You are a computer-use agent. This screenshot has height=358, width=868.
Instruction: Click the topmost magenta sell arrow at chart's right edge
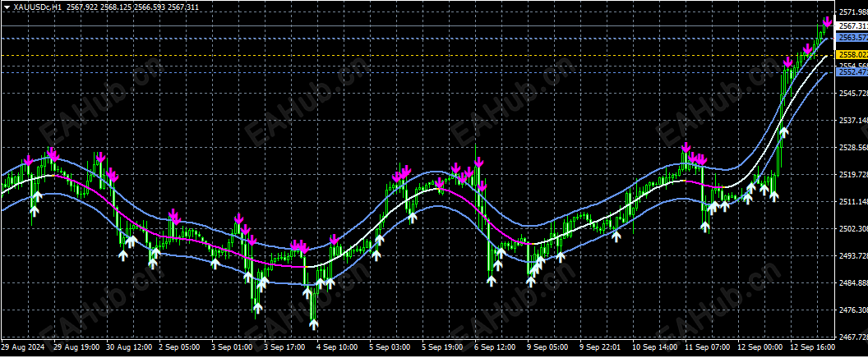pos(827,22)
